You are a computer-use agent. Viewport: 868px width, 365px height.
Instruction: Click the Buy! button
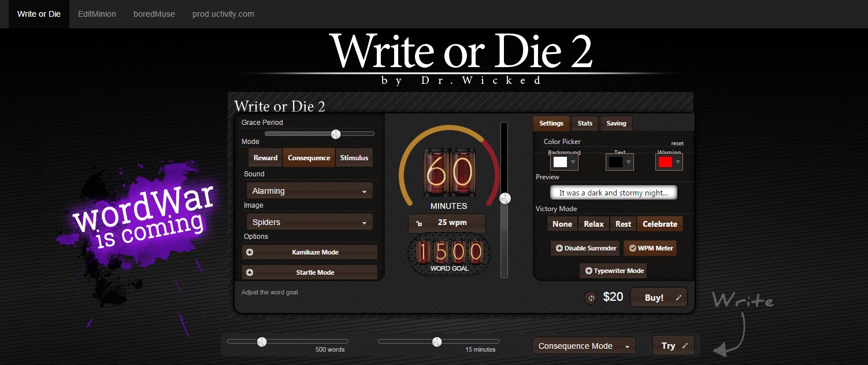(659, 298)
